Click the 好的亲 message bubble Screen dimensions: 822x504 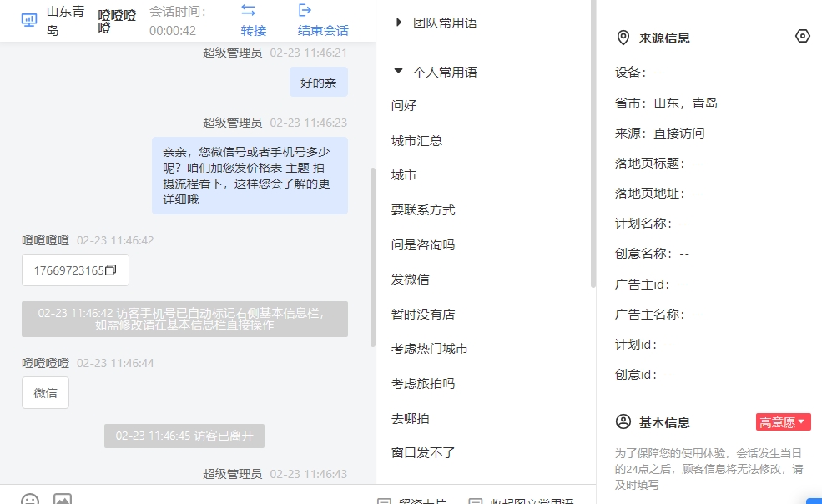tap(318, 82)
